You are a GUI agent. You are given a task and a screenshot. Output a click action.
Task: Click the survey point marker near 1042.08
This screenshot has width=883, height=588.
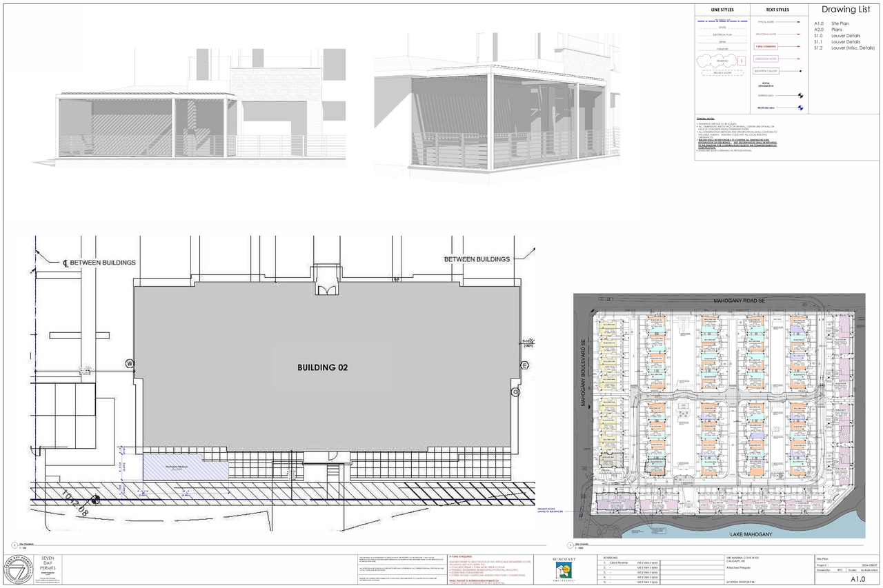pos(95,500)
